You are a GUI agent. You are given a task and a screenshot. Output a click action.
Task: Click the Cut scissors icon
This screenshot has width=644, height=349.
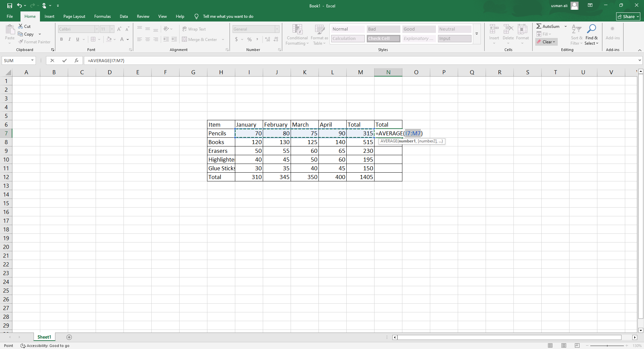20,26
